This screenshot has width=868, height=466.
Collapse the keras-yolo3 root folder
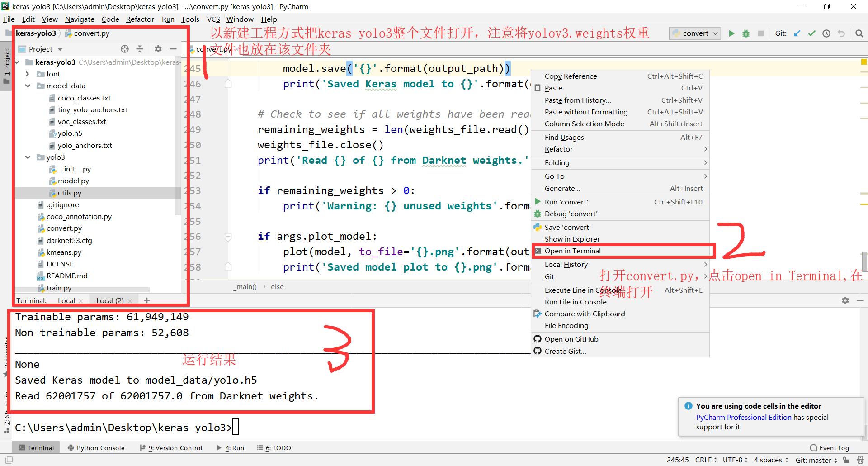[17, 62]
